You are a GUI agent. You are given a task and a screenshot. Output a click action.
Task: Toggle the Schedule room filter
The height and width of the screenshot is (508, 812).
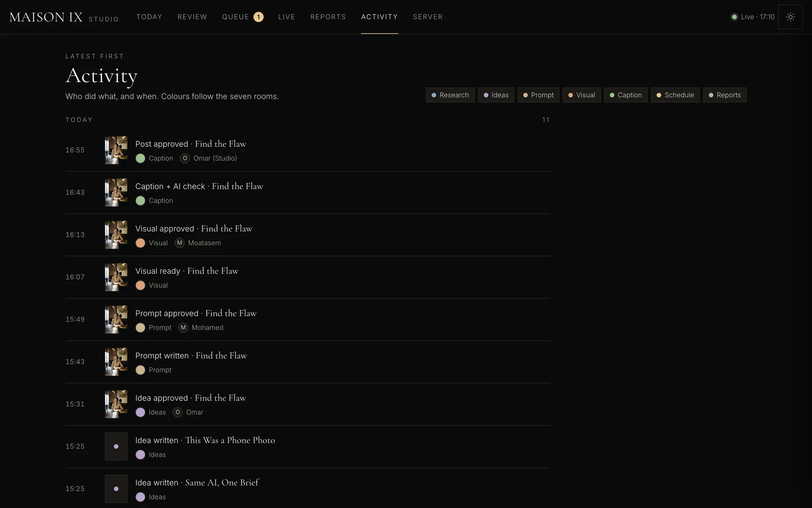point(675,95)
